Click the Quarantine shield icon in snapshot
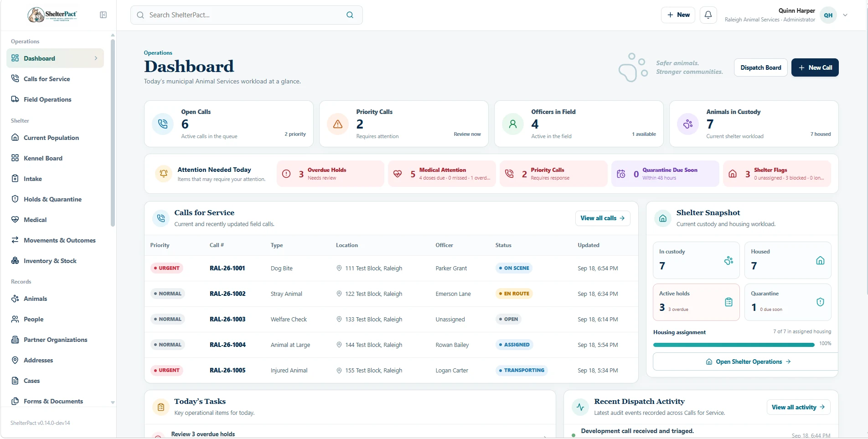This screenshot has height=439, width=868. click(820, 302)
